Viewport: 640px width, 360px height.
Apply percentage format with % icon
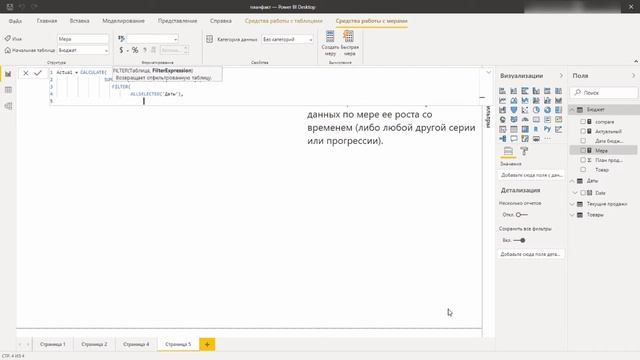click(135, 50)
